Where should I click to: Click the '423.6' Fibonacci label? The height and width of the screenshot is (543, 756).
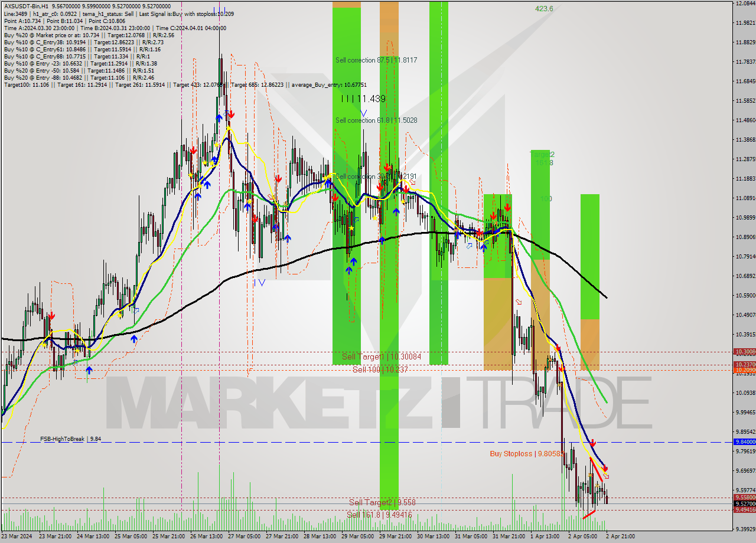tap(544, 9)
